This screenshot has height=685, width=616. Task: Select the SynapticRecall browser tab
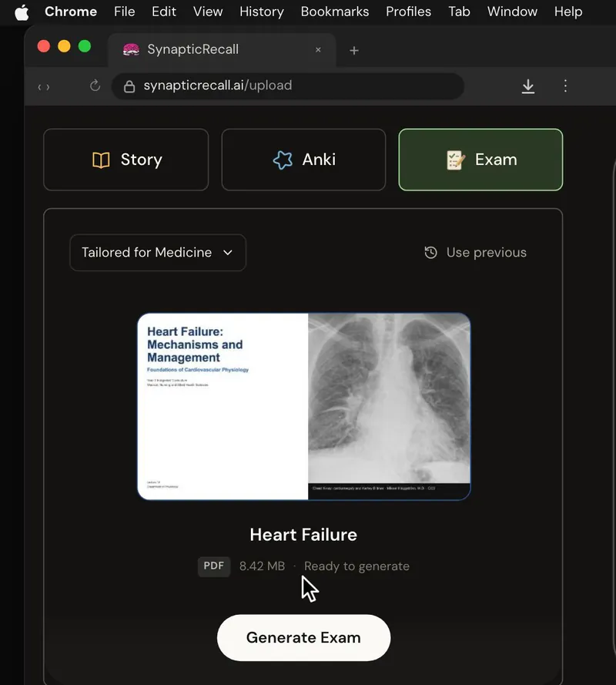click(x=222, y=50)
